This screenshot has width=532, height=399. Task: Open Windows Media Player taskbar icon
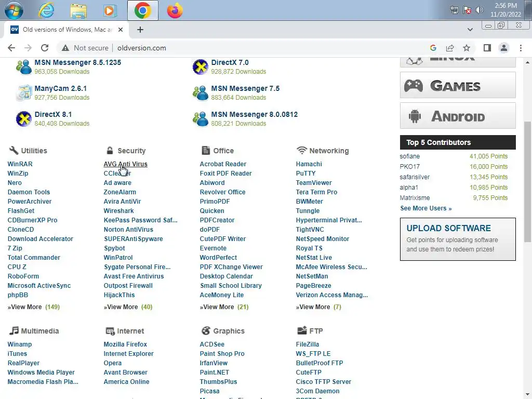pyautogui.click(x=110, y=10)
